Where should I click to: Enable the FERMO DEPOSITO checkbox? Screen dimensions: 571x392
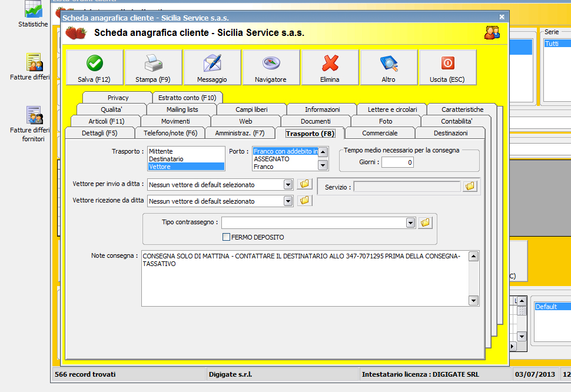point(226,237)
